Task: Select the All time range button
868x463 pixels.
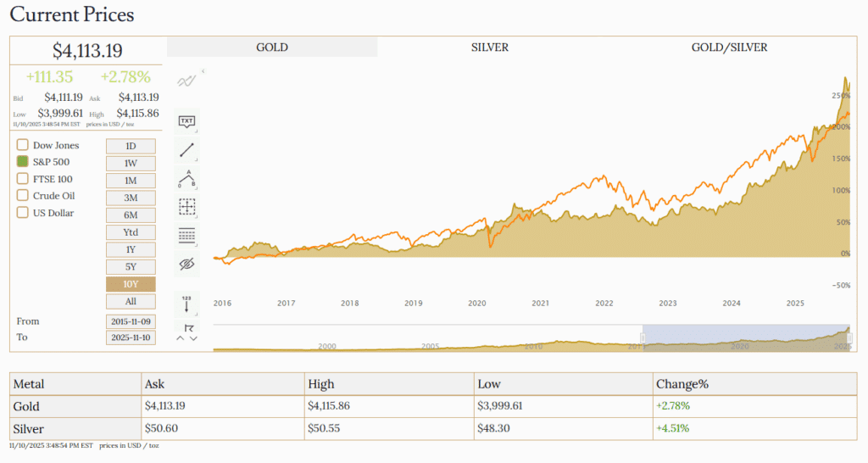Action: [131, 301]
